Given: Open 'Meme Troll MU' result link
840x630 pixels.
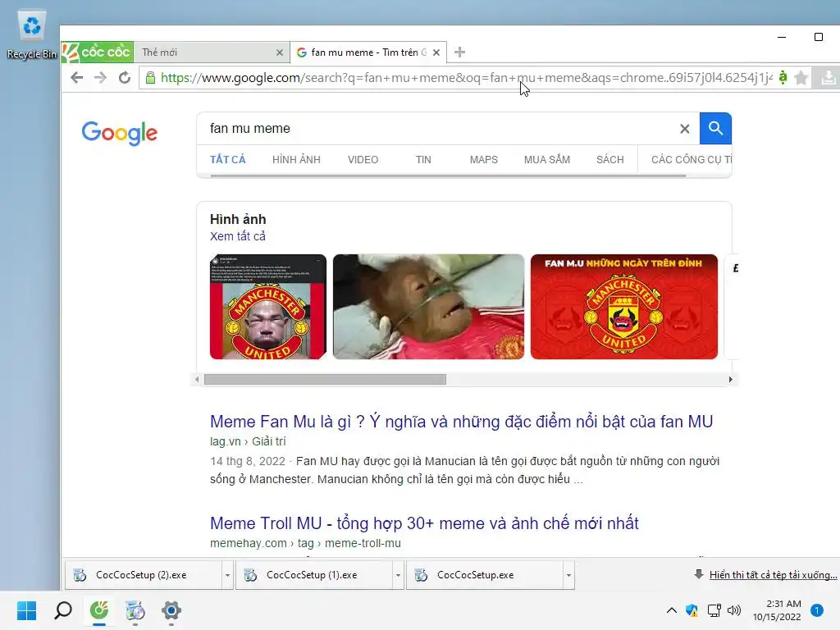Looking at the screenshot, I should coord(424,523).
